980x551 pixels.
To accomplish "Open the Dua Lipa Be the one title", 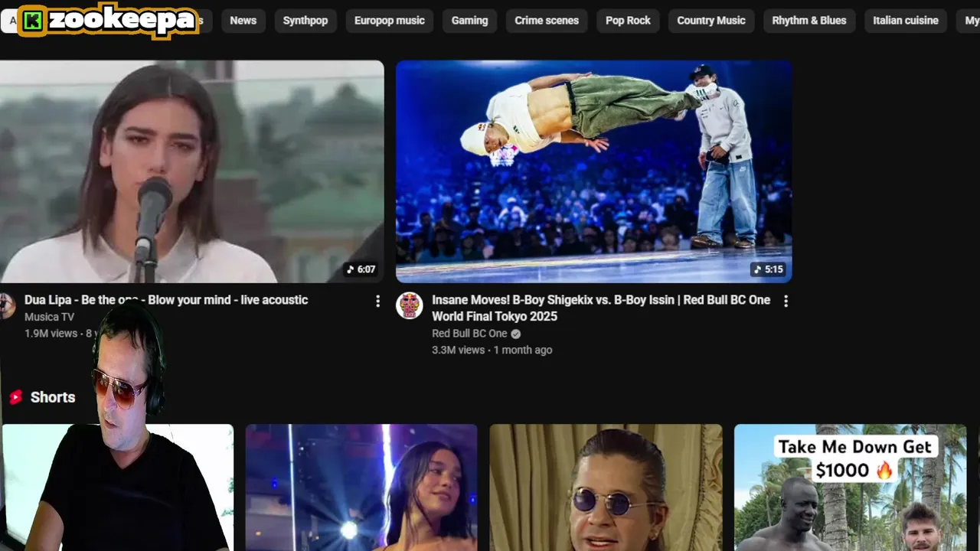I will [166, 300].
